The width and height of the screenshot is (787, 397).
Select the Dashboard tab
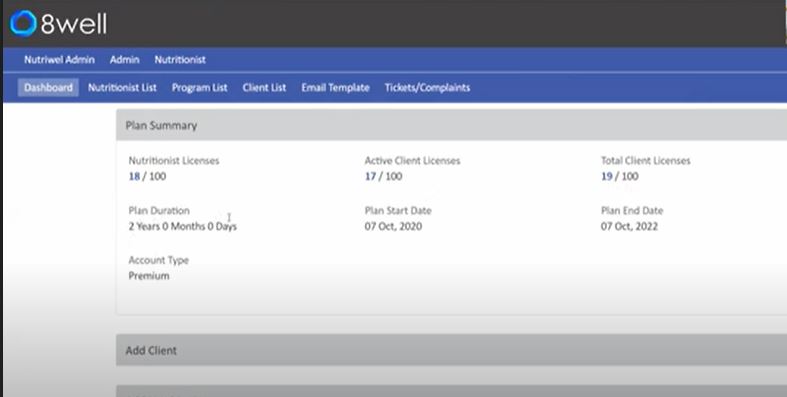coord(48,87)
